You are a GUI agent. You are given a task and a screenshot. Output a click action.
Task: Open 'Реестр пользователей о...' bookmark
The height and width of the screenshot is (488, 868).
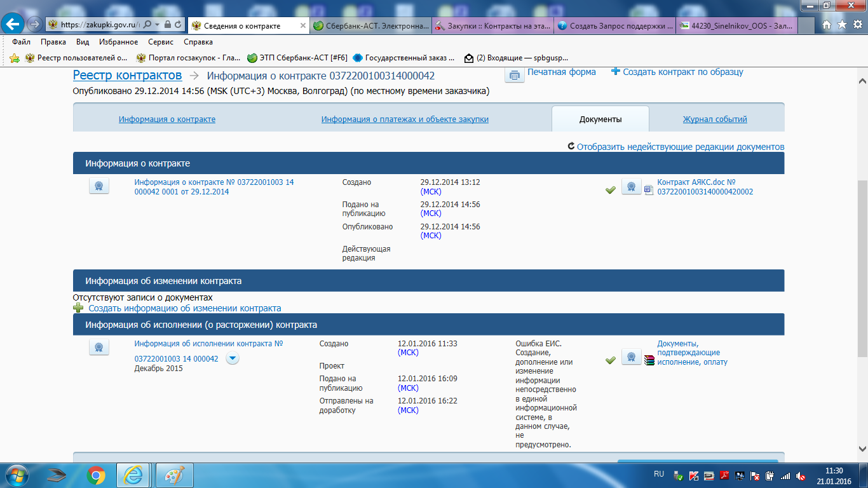(x=76, y=58)
